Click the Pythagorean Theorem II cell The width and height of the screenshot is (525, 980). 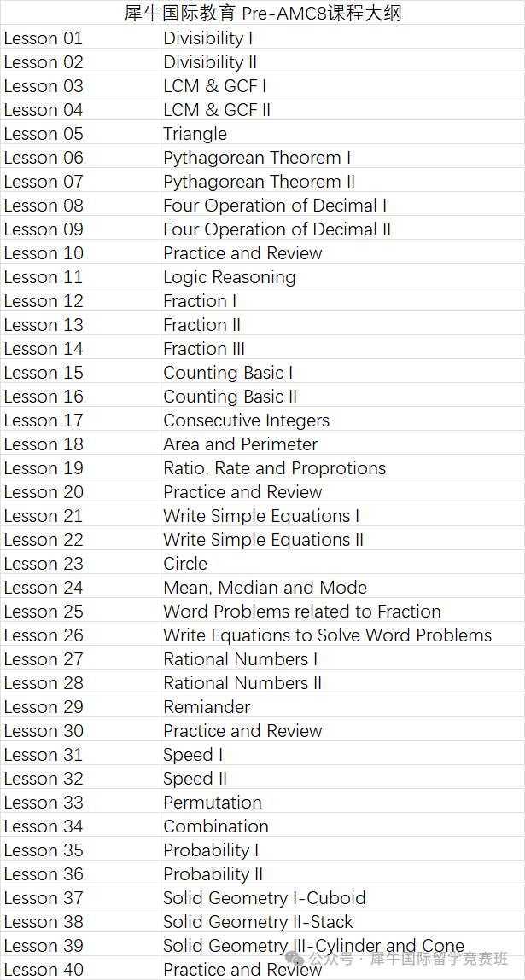[x=260, y=182]
